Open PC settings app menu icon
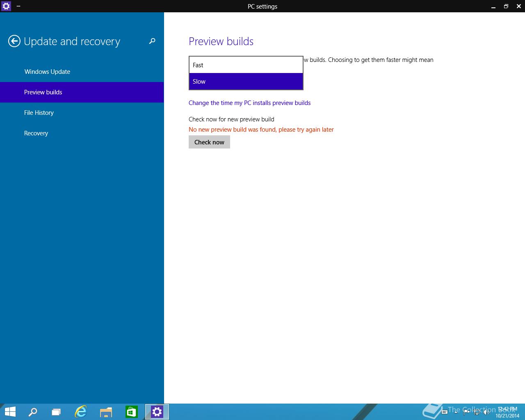 (6, 6)
